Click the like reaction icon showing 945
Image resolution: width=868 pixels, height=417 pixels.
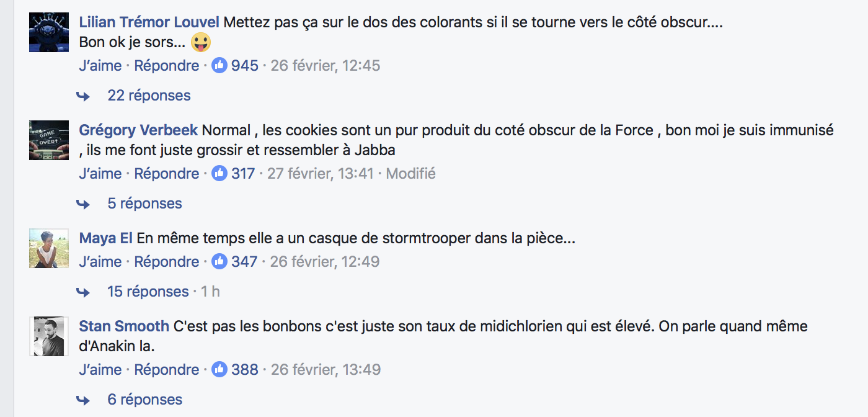coord(219,65)
